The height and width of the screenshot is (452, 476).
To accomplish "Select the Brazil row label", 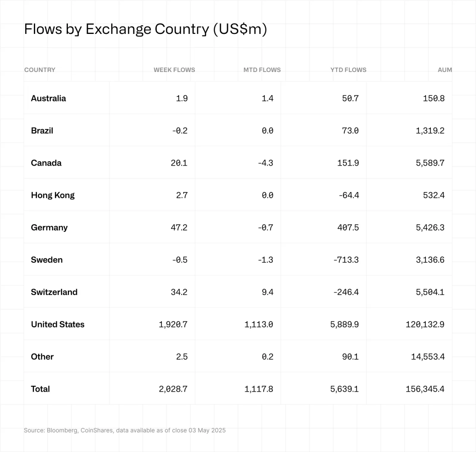I will pyautogui.click(x=42, y=131).
